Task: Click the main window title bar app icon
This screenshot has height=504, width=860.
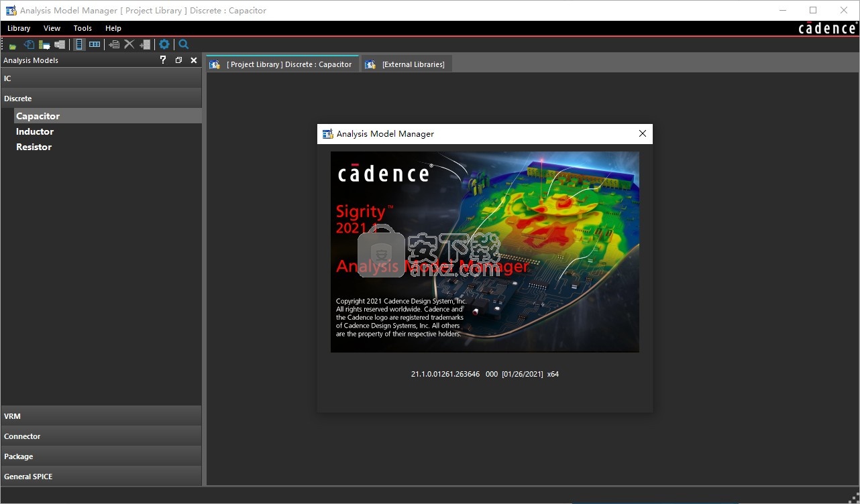Action: tap(11, 10)
